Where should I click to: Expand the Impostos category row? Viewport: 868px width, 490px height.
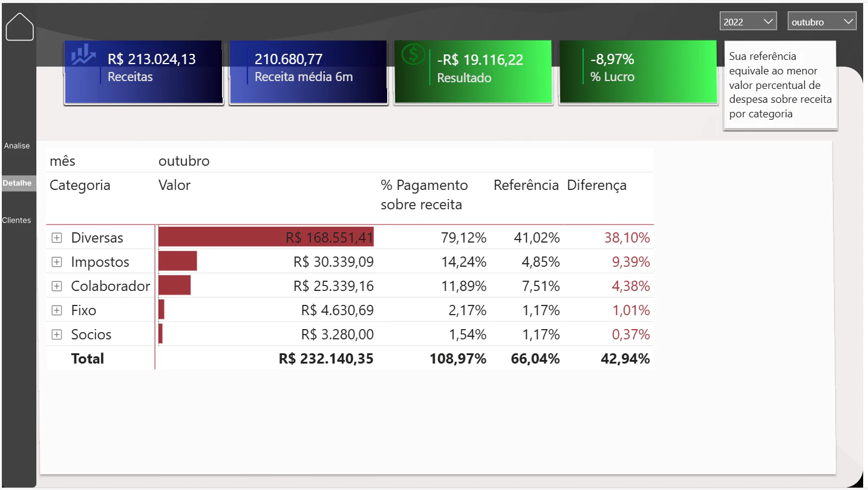pyautogui.click(x=57, y=262)
